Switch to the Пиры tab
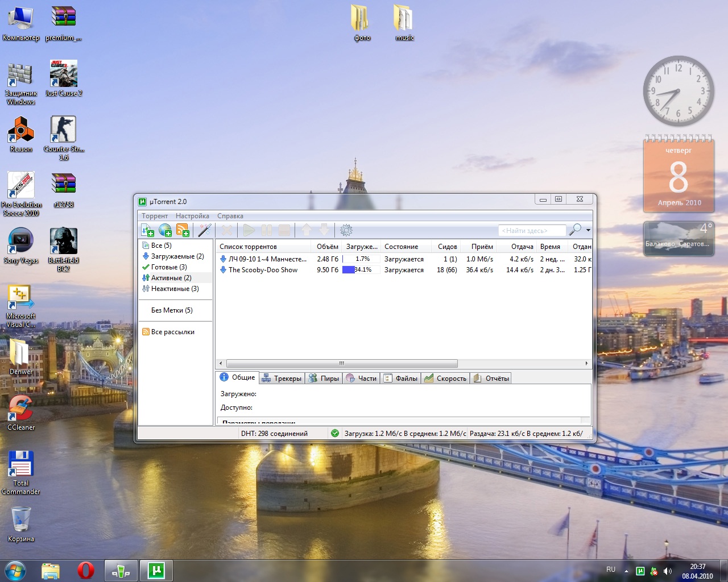728x582 pixels. [324, 379]
